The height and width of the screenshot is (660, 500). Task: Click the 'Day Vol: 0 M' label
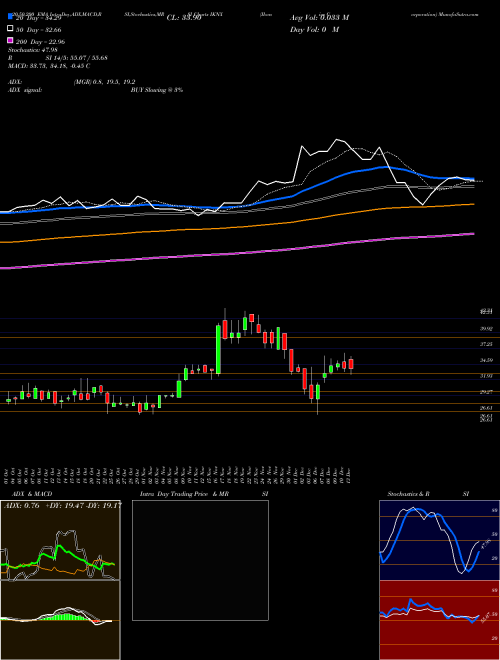[314, 30]
